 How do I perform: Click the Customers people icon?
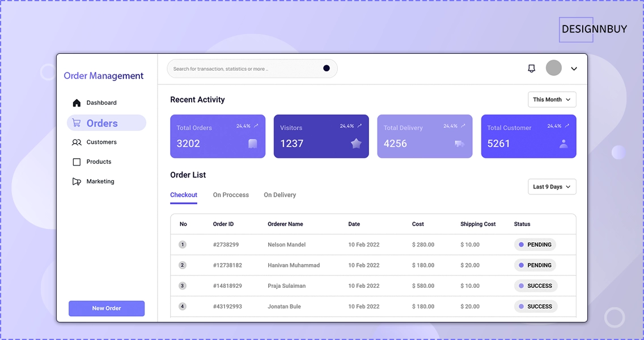77,142
